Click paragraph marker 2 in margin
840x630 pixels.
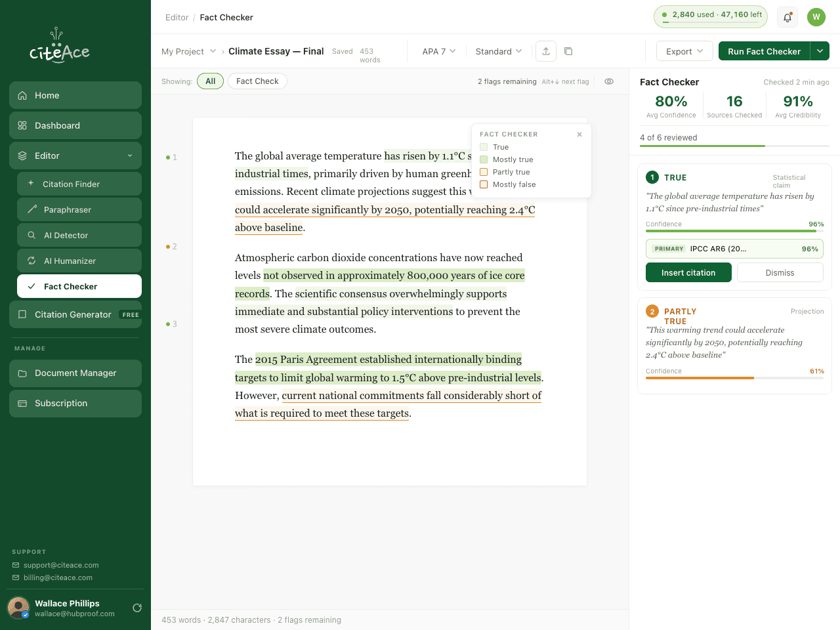tap(171, 247)
